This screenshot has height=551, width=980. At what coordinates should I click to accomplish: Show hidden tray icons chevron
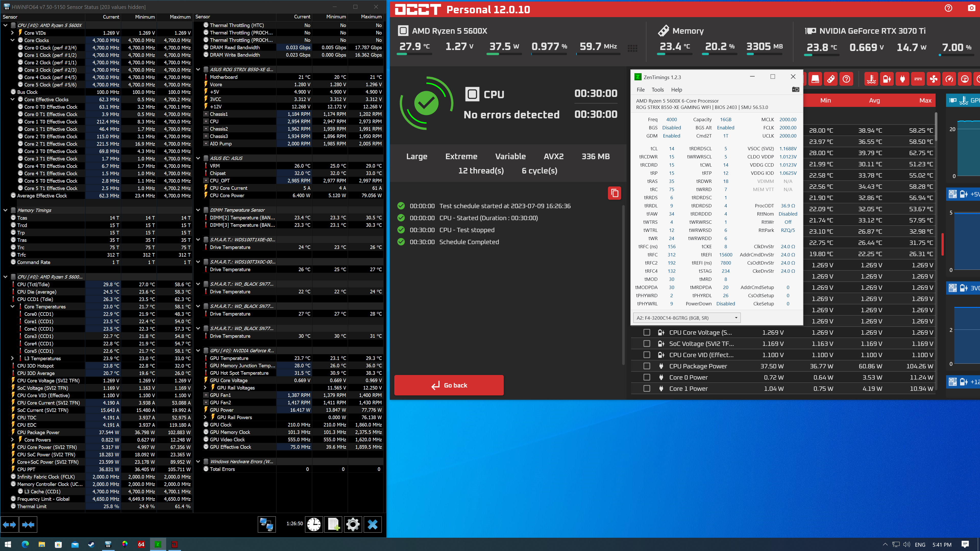point(885,545)
